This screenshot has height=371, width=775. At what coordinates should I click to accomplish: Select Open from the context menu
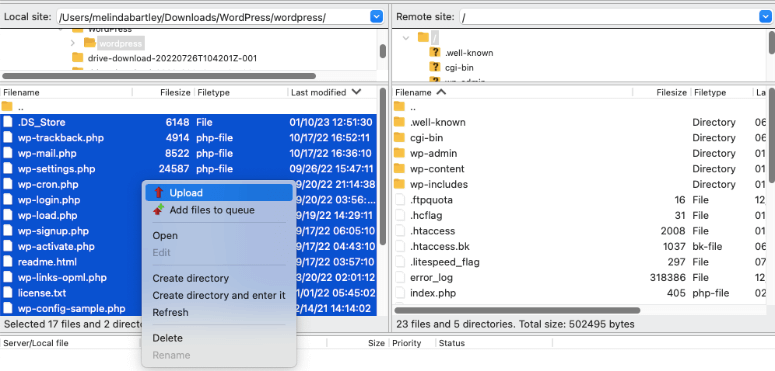165,236
